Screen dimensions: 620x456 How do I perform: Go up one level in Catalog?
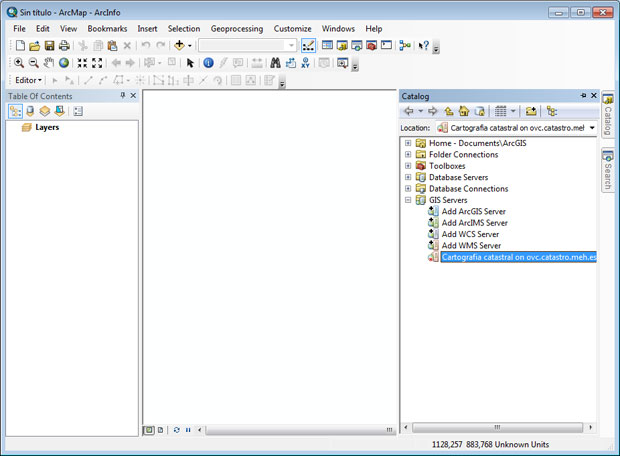tap(449, 112)
